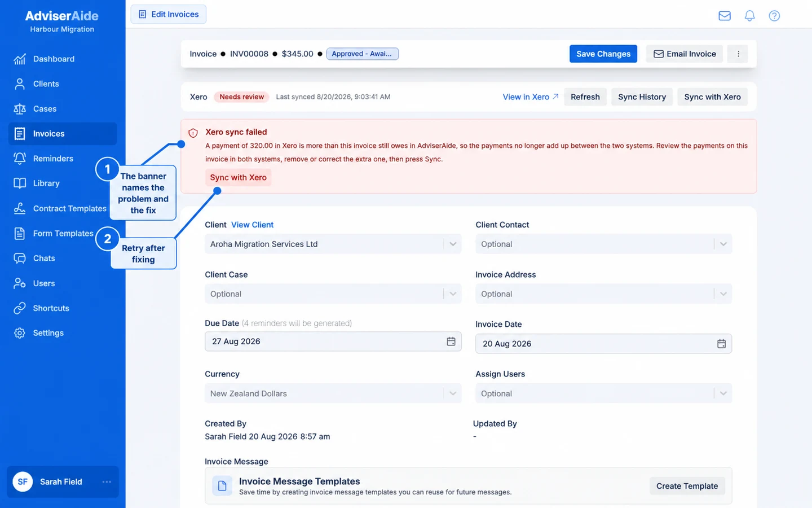Click the Due Date input field
This screenshot has height=508, width=812.
(333, 341)
